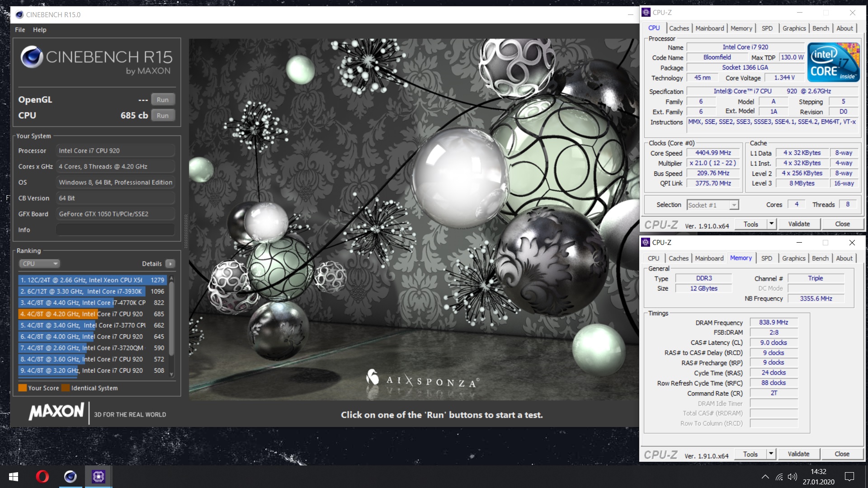
Task: Click the Cinebench window title icon
Action: tap(19, 14)
